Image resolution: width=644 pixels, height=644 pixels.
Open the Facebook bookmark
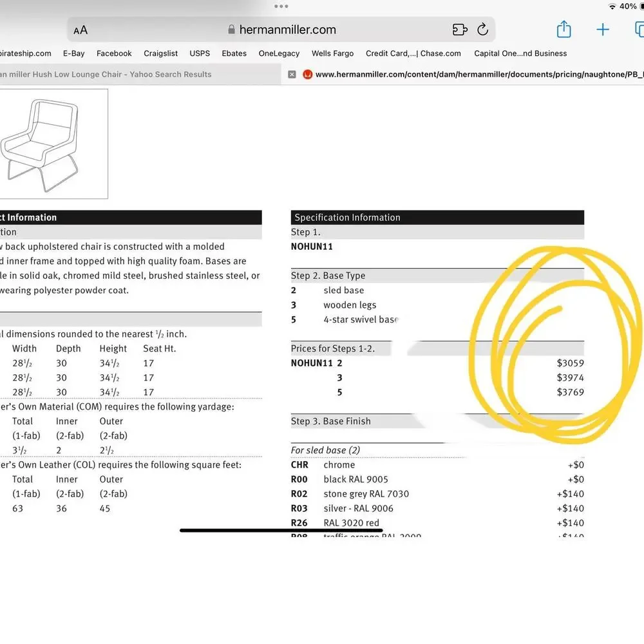[x=114, y=53]
